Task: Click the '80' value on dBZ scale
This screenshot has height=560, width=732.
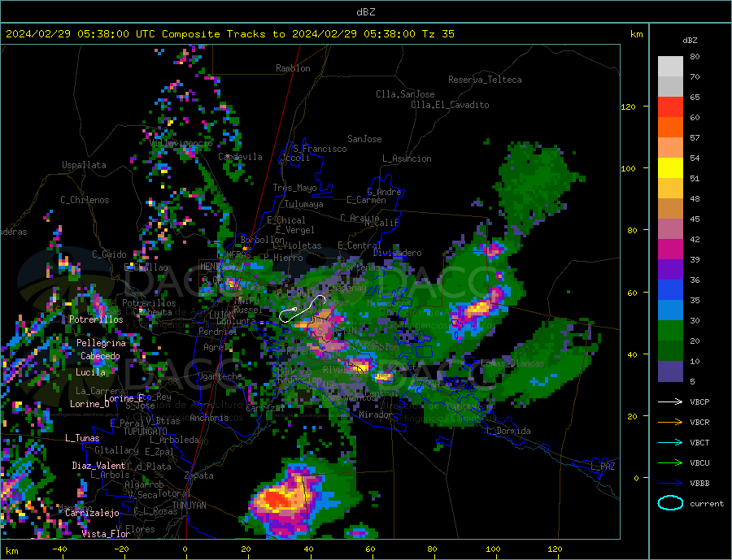Action: [x=695, y=56]
